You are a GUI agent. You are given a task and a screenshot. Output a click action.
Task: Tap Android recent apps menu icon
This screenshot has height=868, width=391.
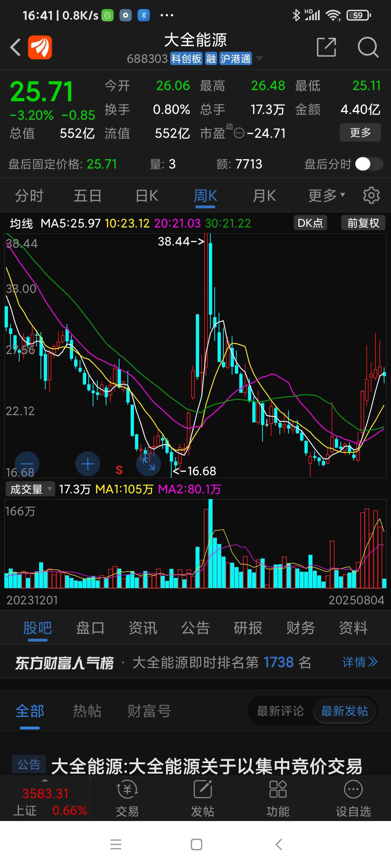(x=116, y=844)
